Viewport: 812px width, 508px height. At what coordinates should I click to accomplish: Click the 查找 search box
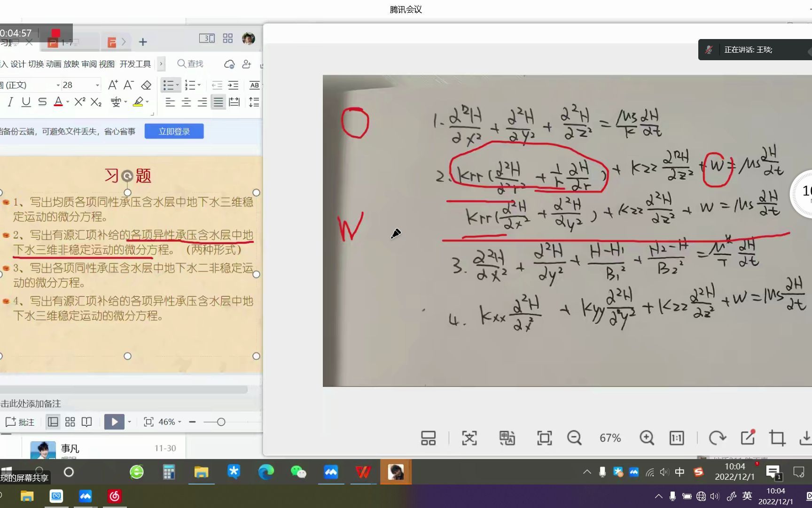pos(190,64)
